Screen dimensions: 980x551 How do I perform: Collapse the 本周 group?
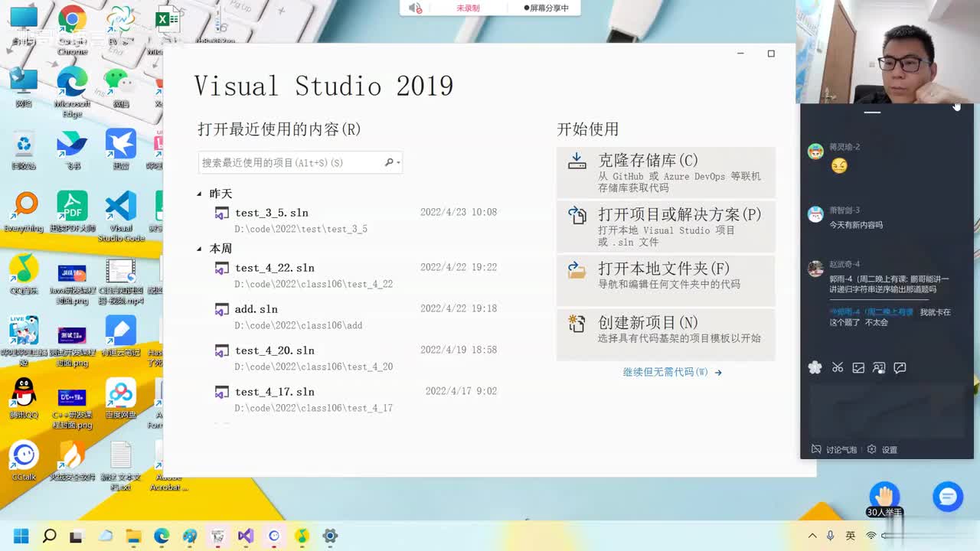pyautogui.click(x=200, y=249)
